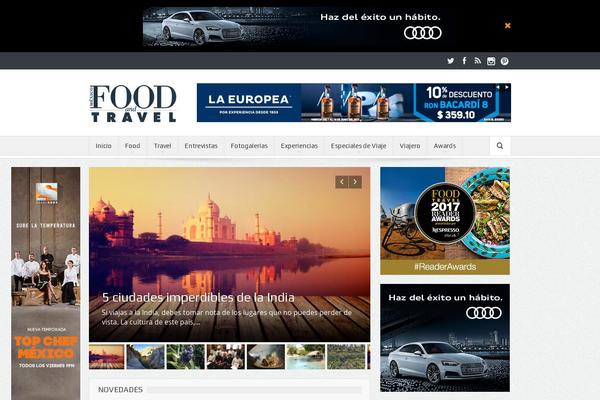
Task: Click the #ReaderAwards hashtag label
Action: click(445, 267)
